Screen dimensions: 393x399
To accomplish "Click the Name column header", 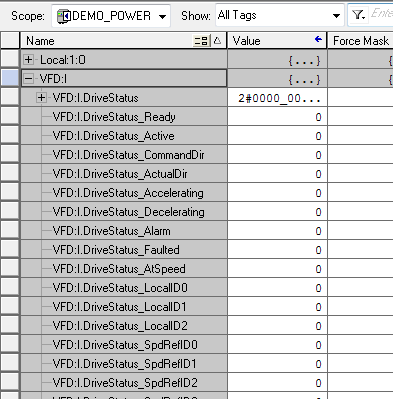I will [x=123, y=41].
